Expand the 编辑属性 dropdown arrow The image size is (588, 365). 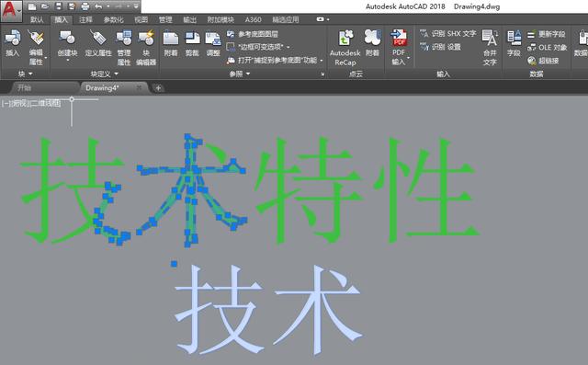click(x=46, y=58)
